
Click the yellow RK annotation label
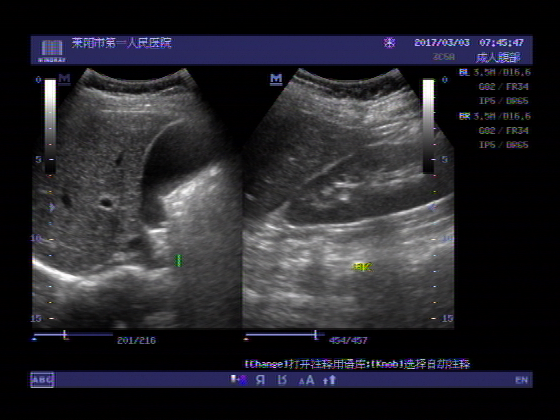tap(362, 267)
